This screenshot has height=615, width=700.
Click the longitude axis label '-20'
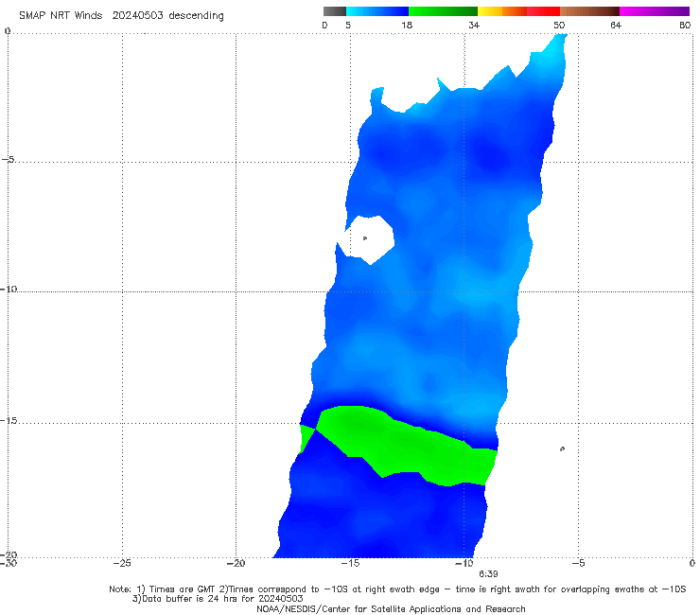[x=236, y=563]
